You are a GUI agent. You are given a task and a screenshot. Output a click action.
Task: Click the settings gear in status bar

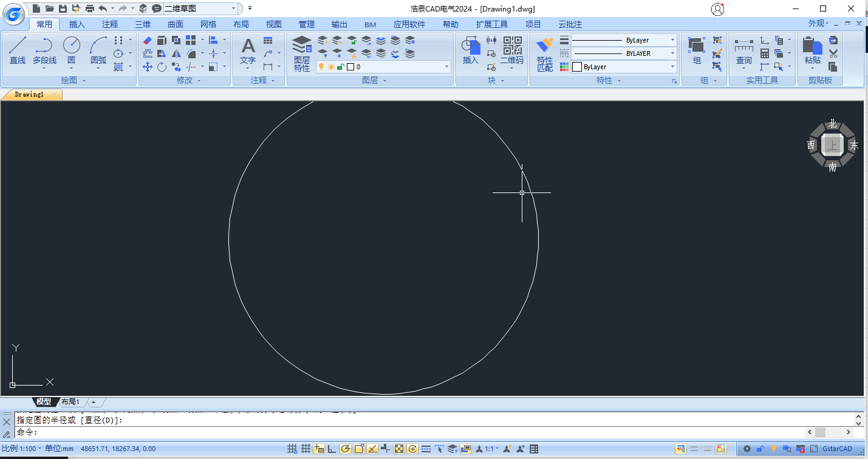[747, 449]
